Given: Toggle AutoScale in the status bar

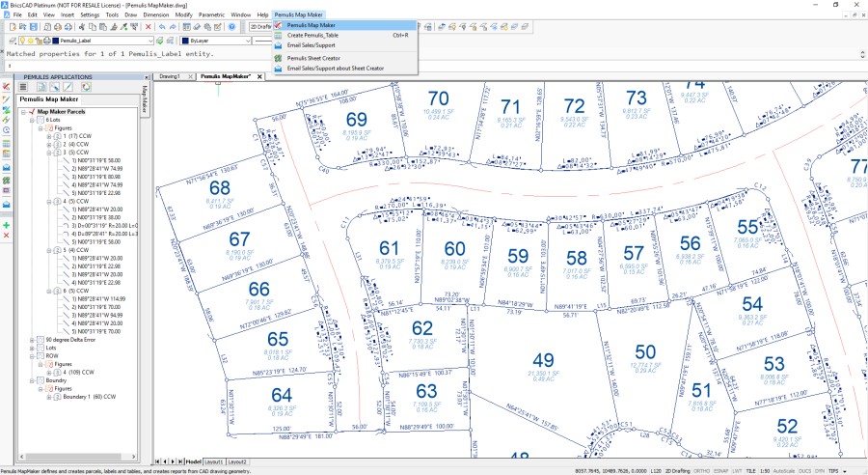Looking at the screenshot, I should coord(783,470).
